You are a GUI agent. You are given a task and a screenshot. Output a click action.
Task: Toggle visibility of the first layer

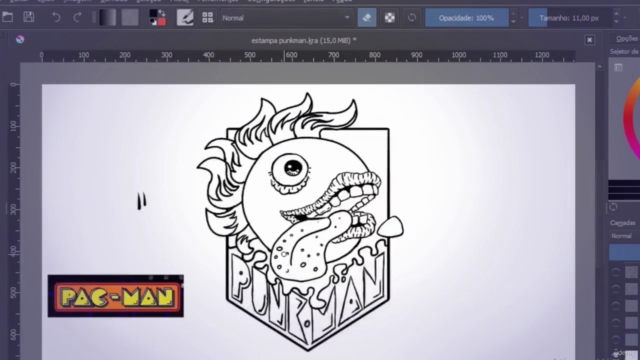(x=616, y=272)
